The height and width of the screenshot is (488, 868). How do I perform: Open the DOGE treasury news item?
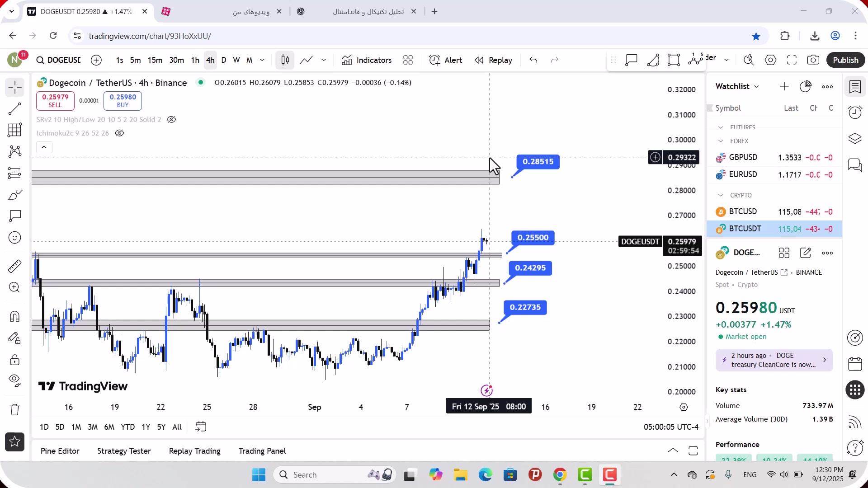coord(774,360)
